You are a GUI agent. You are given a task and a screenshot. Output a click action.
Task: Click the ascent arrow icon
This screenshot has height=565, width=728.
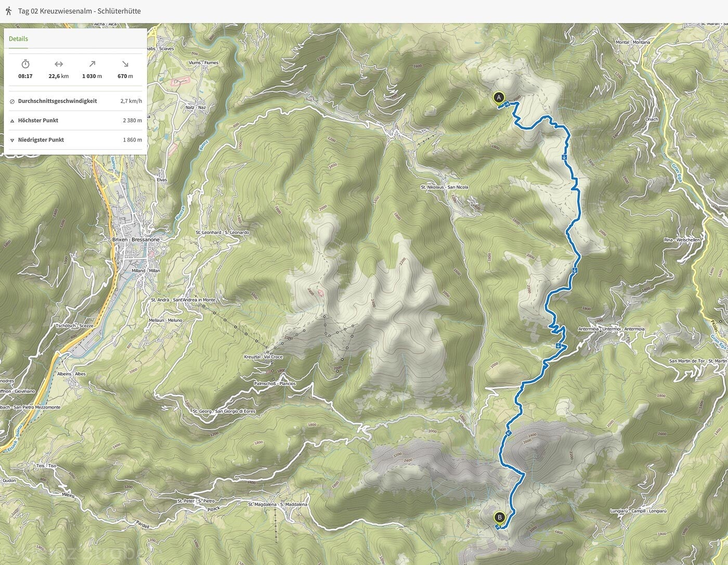pyautogui.click(x=92, y=64)
